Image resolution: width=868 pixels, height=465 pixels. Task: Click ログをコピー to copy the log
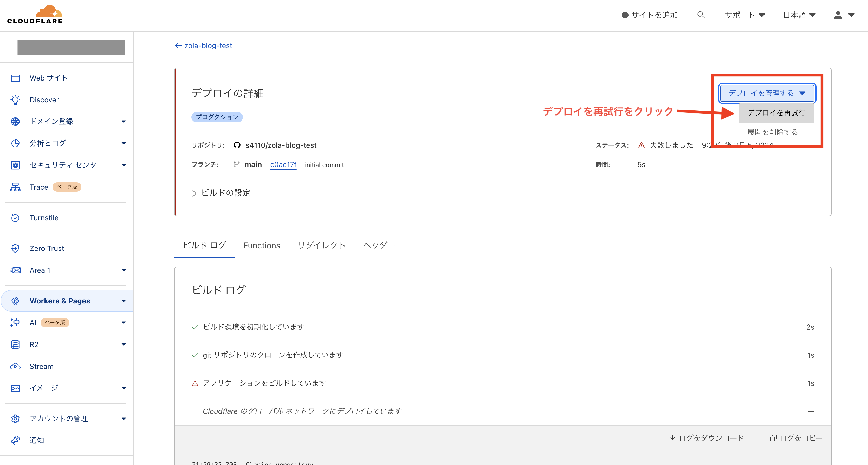(796, 438)
